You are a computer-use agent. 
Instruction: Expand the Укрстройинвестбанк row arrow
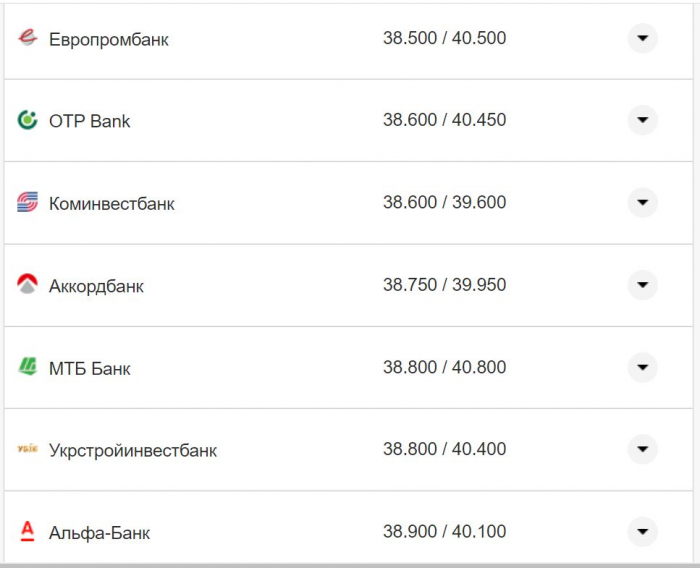pyautogui.click(x=642, y=449)
